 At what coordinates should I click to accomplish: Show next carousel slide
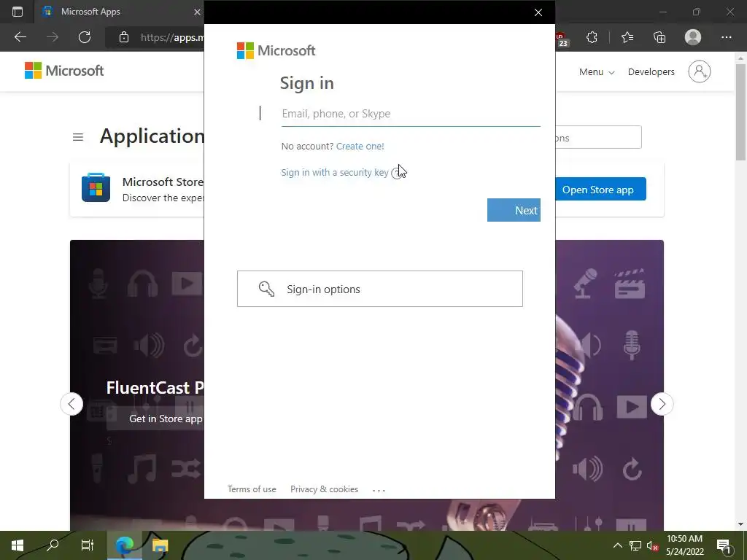click(662, 404)
